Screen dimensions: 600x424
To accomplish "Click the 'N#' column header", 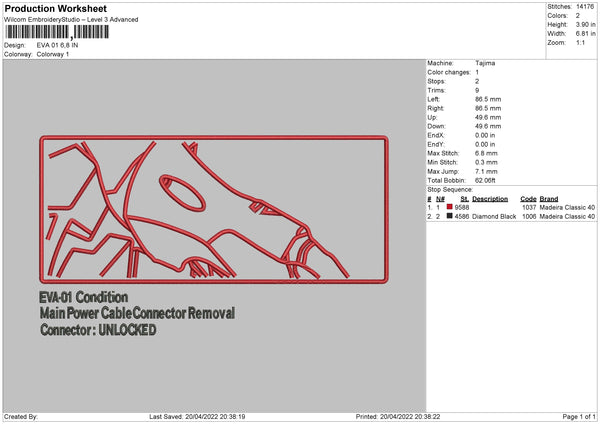I will coord(440,199).
